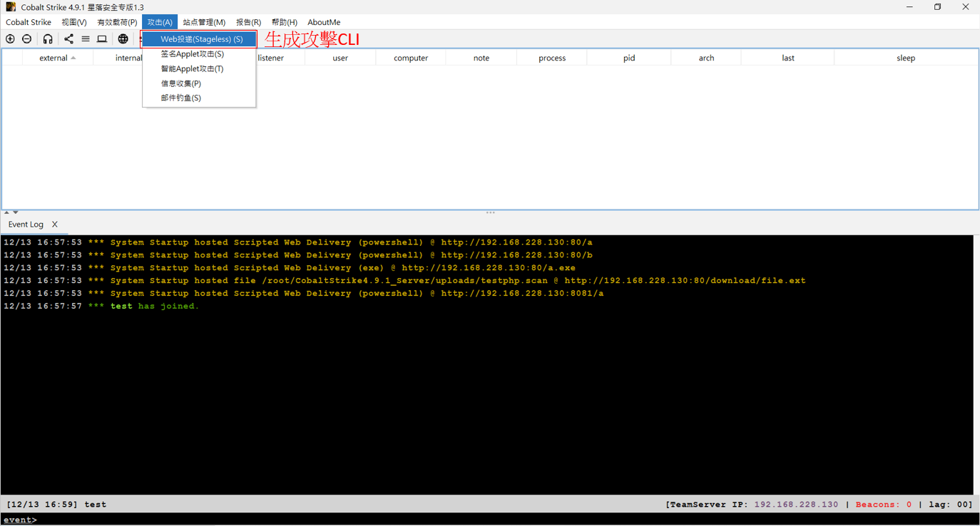Select 智能Applet攻击(T) menu entry
Image resolution: width=980 pixels, height=526 pixels.
click(x=199, y=69)
